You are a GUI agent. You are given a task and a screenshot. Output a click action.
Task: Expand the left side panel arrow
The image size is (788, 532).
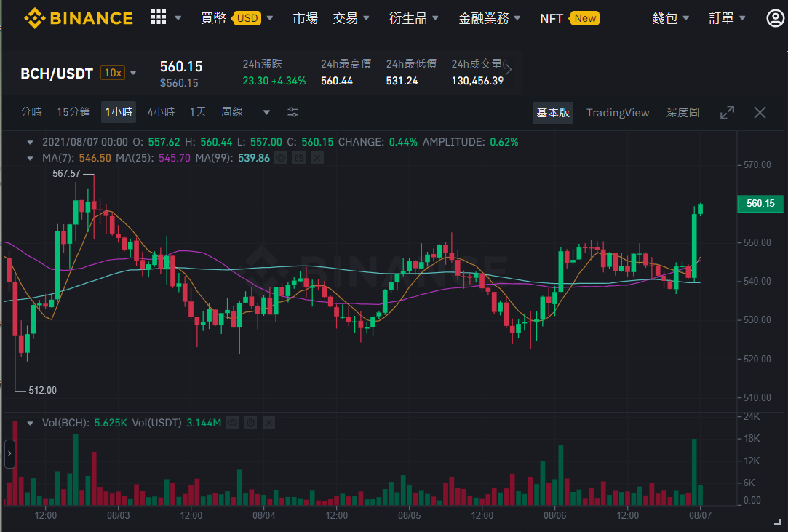pos(9,453)
